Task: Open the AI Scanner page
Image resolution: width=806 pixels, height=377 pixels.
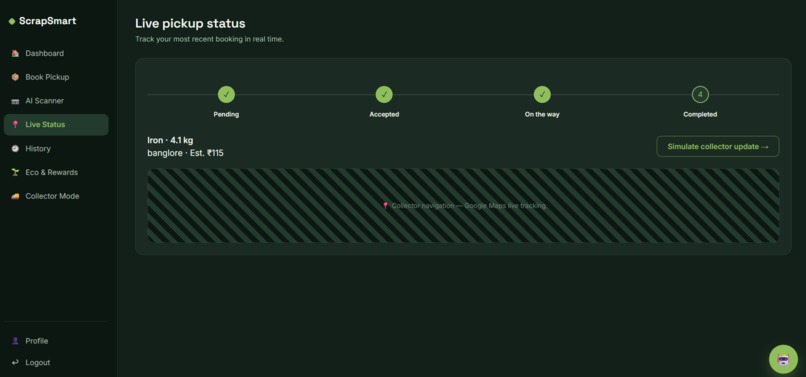Action: pos(56,101)
